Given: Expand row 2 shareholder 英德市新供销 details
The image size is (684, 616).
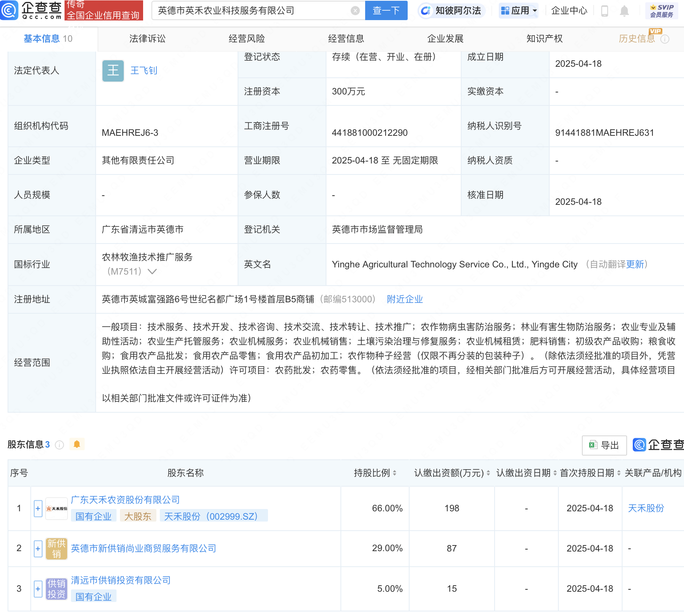Looking at the screenshot, I should pos(38,548).
